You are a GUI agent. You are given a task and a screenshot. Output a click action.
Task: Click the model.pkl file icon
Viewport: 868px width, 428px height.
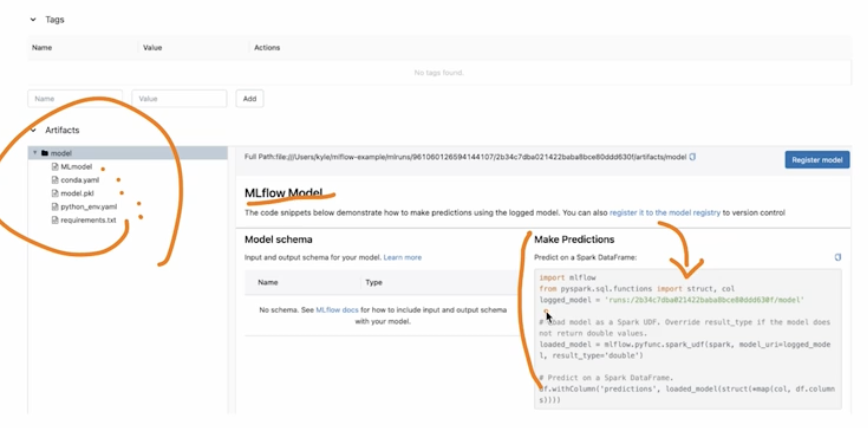[55, 193]
